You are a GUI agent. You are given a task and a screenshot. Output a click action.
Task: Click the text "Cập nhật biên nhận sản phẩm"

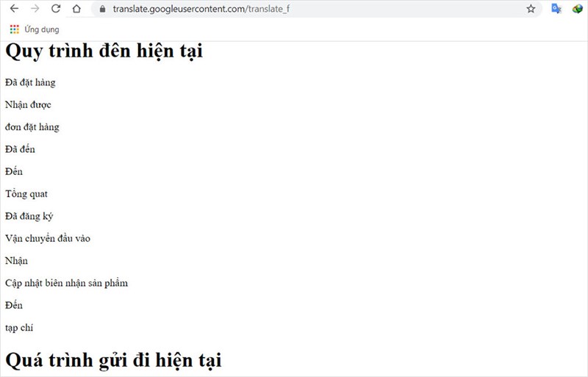click(x=66, y=283)
